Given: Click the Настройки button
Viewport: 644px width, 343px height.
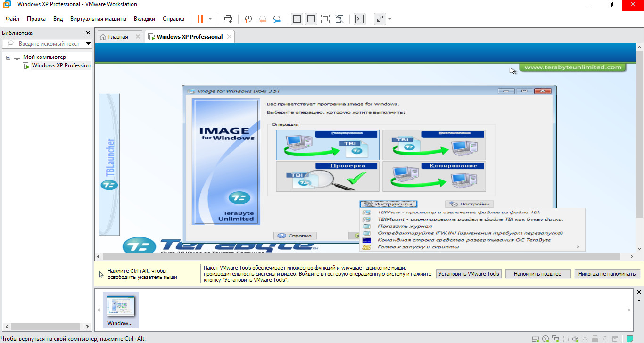Looking at the screenshot, I should [470, 204].
